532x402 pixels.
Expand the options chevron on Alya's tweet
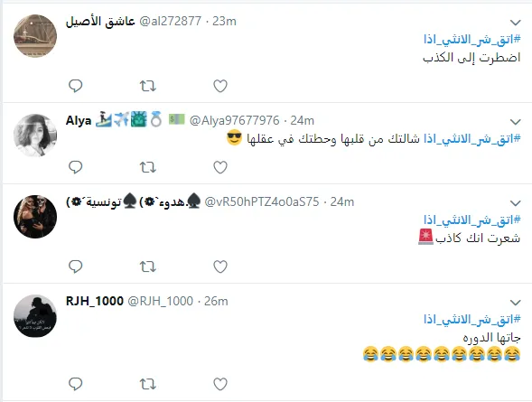(x=516, y=122)
